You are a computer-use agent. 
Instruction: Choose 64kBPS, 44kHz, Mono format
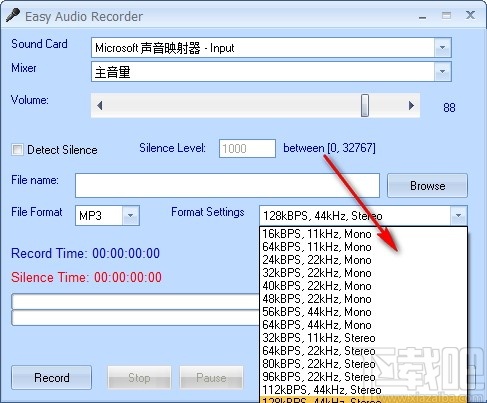click(x=364, y=325)
